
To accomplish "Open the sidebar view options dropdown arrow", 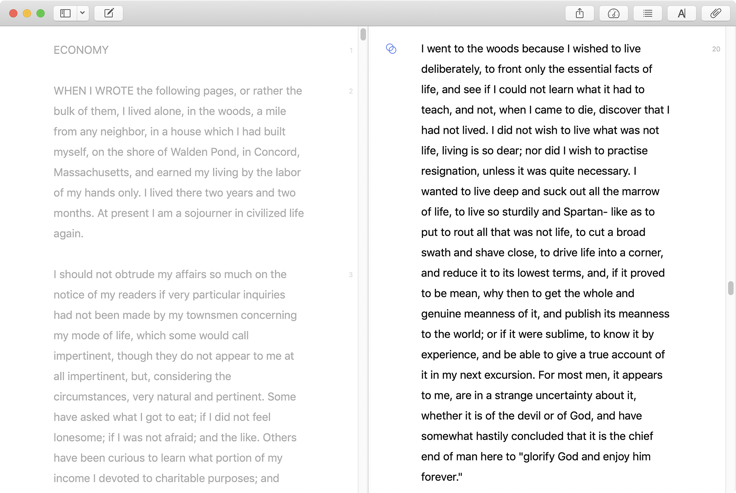I will [x=83, y=13].
